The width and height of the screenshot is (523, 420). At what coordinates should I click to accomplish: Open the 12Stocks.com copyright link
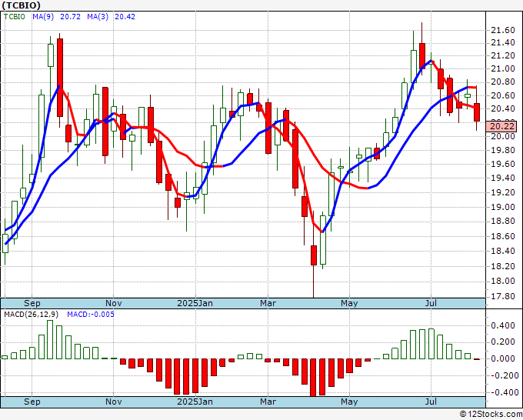coord(491,415)
